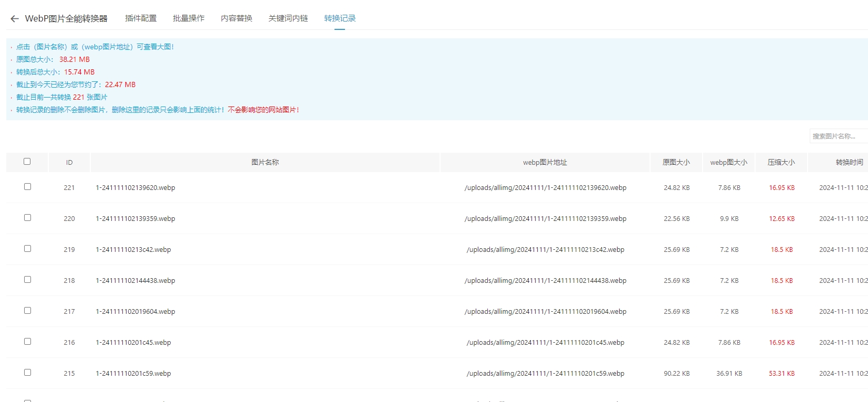868x402 pixels.
Task: Check the box for record 221
Action: [x=27, y=187]
